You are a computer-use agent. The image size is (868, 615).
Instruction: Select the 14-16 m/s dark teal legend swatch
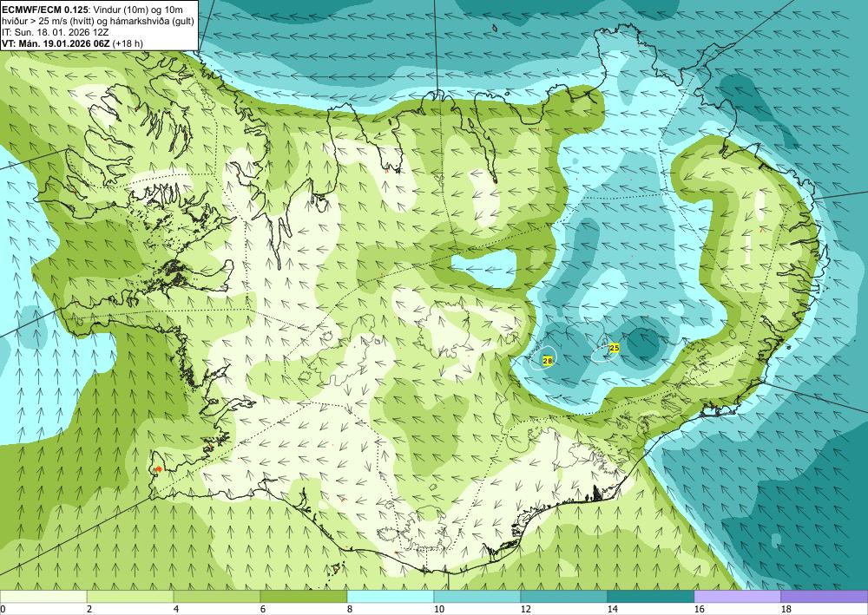pos(651,596)
